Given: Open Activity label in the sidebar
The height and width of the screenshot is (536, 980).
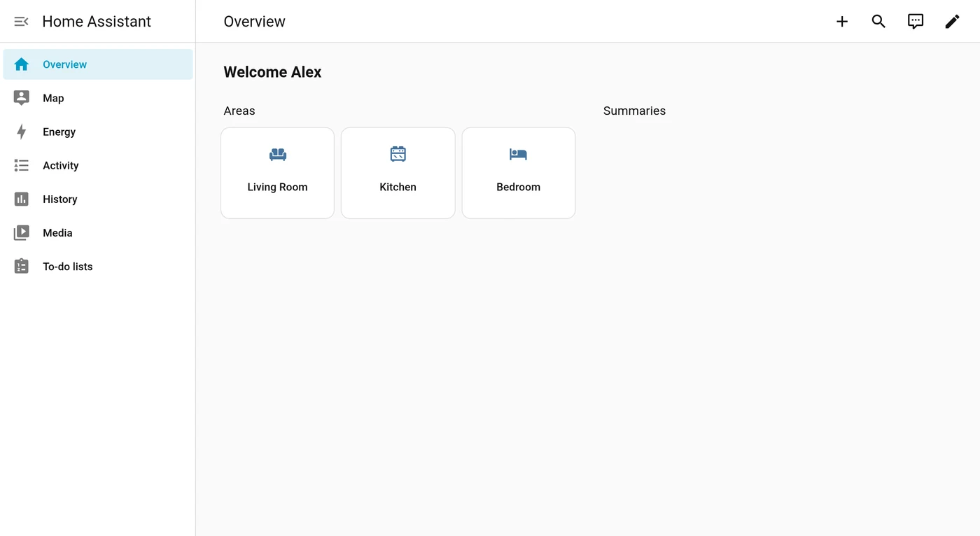Looking at the screenshot, I should [x=61, y=166].
